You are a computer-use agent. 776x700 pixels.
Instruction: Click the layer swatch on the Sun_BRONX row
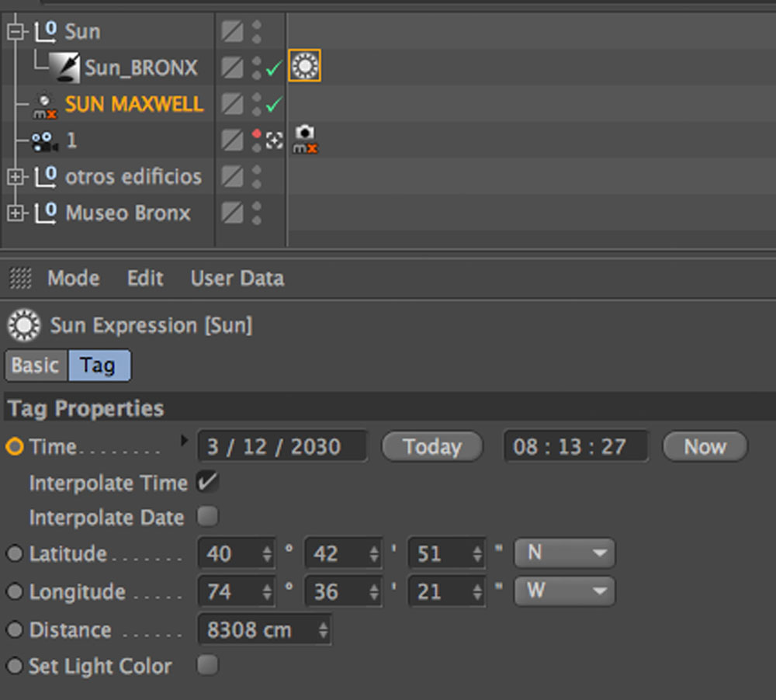click(232, 68)
